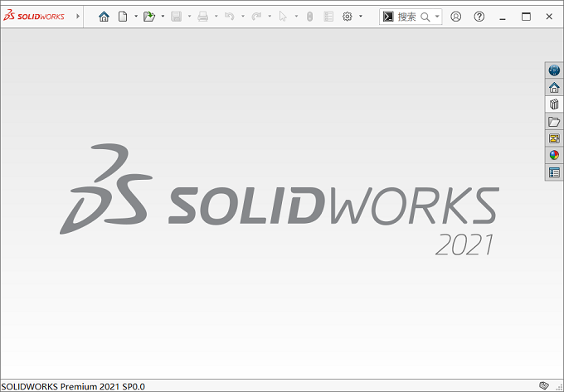
Task: Open the Design Library tab in task pane
Action: 554,104
